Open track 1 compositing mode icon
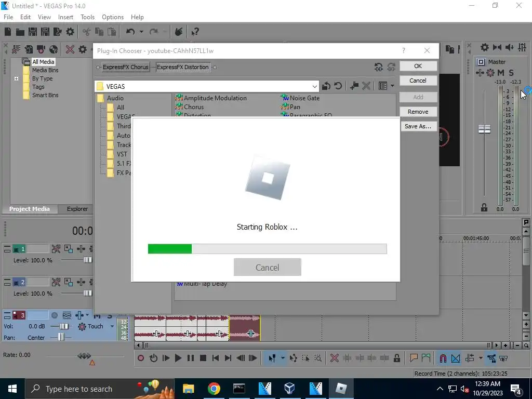532x399 pixels. [x=69, y=249]
